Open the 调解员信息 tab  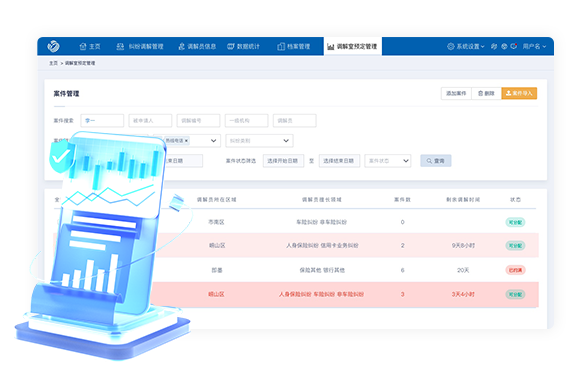point(197,46)
